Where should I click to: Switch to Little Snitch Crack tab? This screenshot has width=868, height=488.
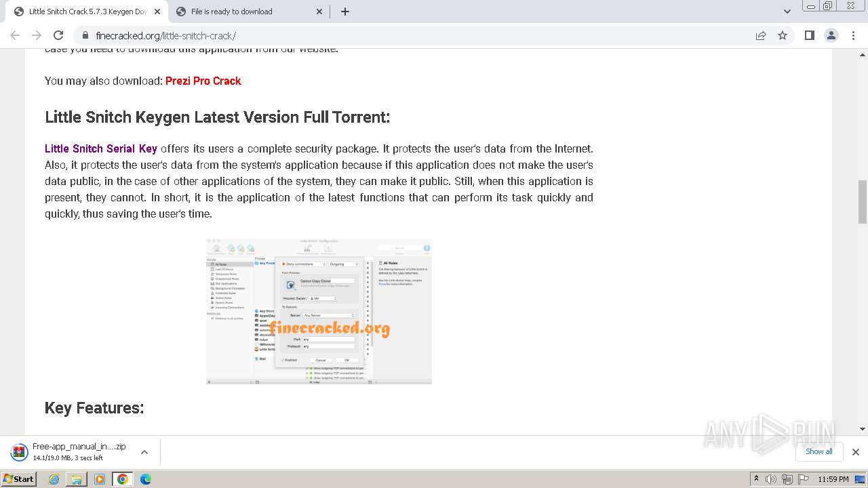coord(86,12)
